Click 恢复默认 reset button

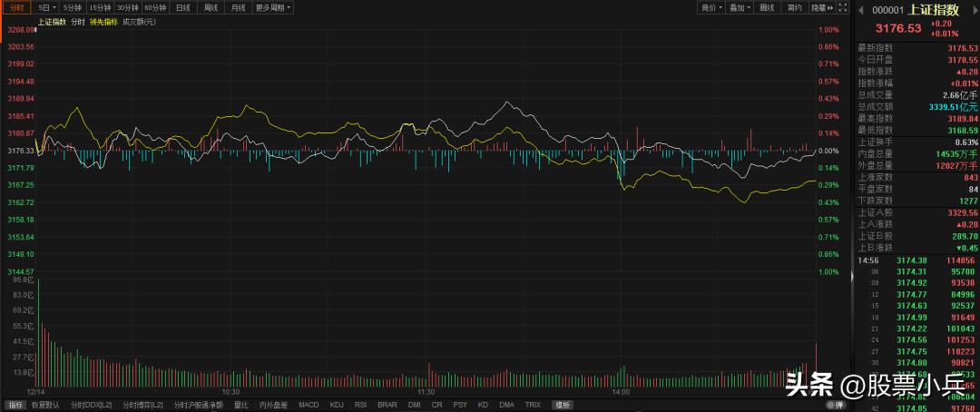(45, 405)
